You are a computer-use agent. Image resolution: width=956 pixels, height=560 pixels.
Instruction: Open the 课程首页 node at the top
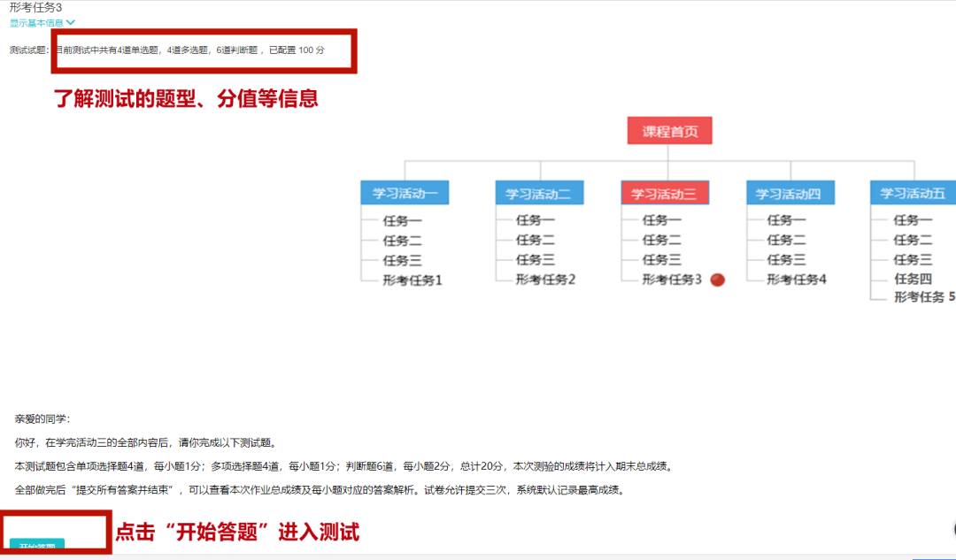[669, 128]
